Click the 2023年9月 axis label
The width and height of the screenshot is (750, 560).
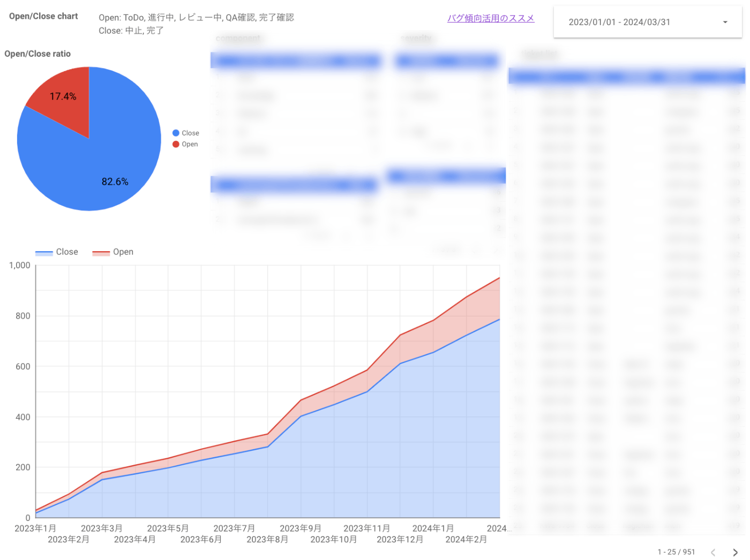click(x=301, y=528)
